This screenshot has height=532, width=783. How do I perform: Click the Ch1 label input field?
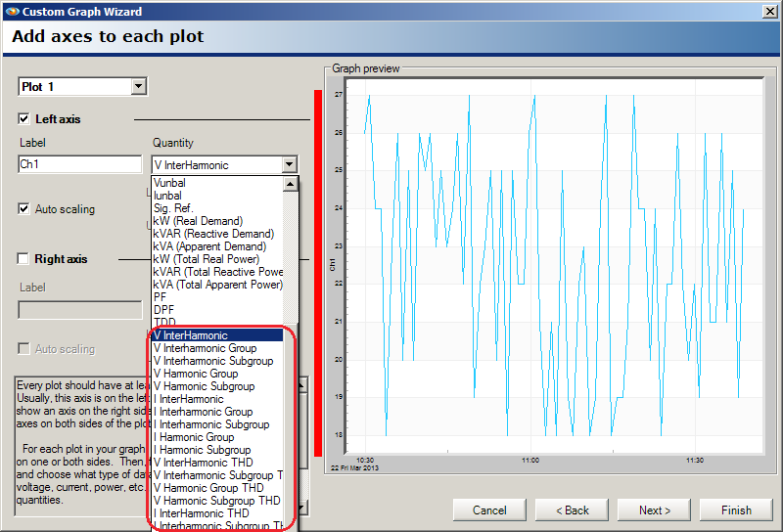coord(80,164)
